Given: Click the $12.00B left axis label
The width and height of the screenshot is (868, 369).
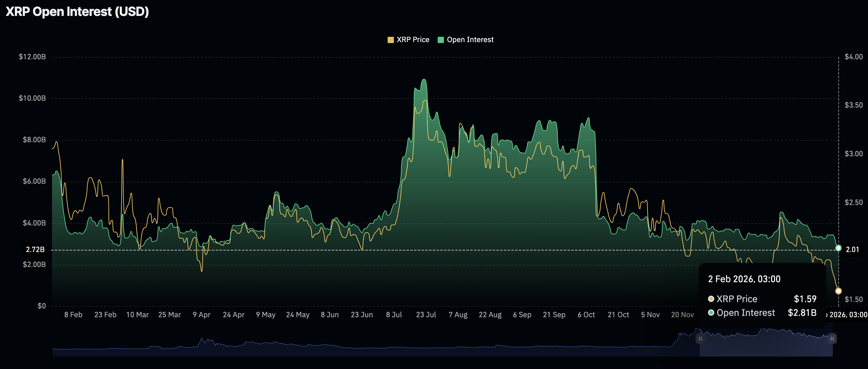Looking at the screenshot, I should coord(32,57).
